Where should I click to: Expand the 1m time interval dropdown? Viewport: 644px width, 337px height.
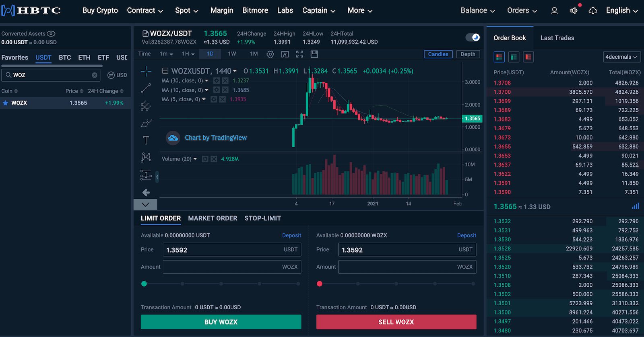(x=166, y=54)
